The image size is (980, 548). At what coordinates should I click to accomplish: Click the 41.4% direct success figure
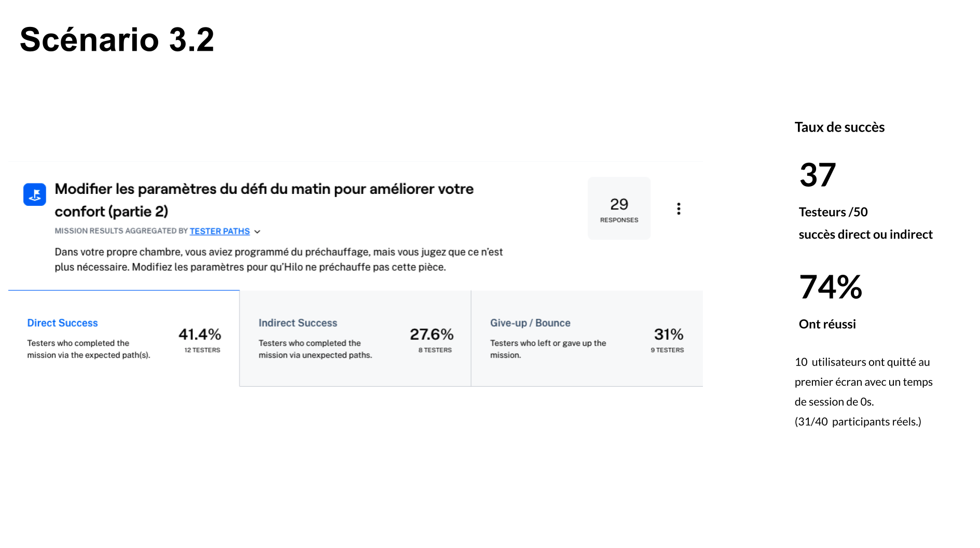pyautogui.click(x=200, y=334)
